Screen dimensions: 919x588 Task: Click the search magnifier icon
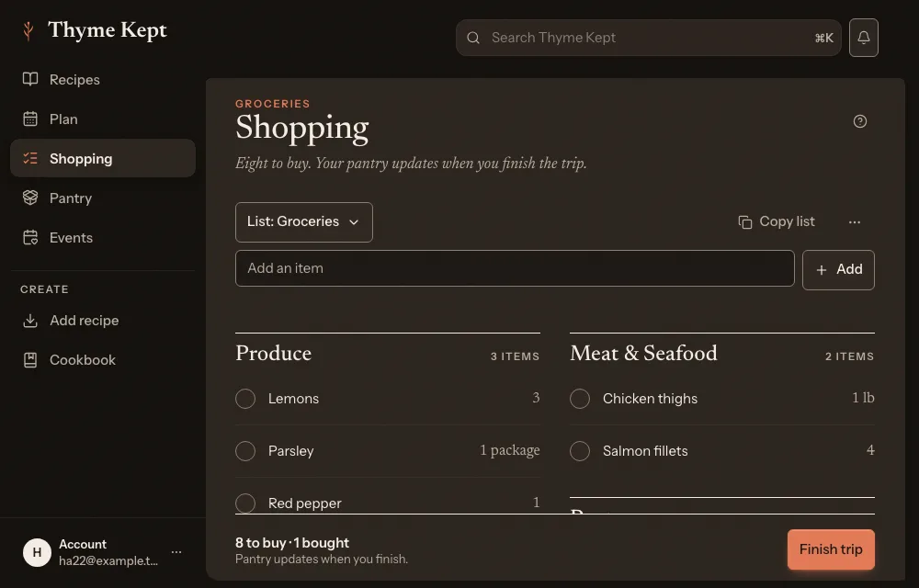(473, 38)
